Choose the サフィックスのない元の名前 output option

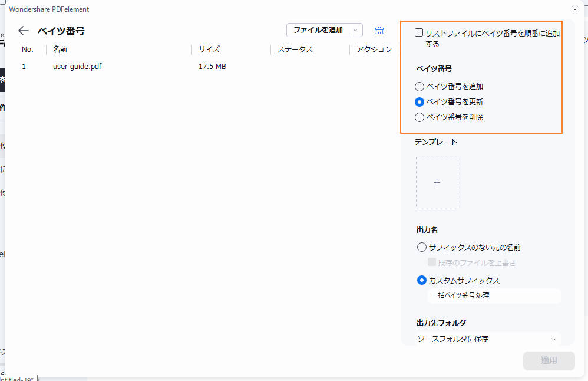[x=422, y=247]
